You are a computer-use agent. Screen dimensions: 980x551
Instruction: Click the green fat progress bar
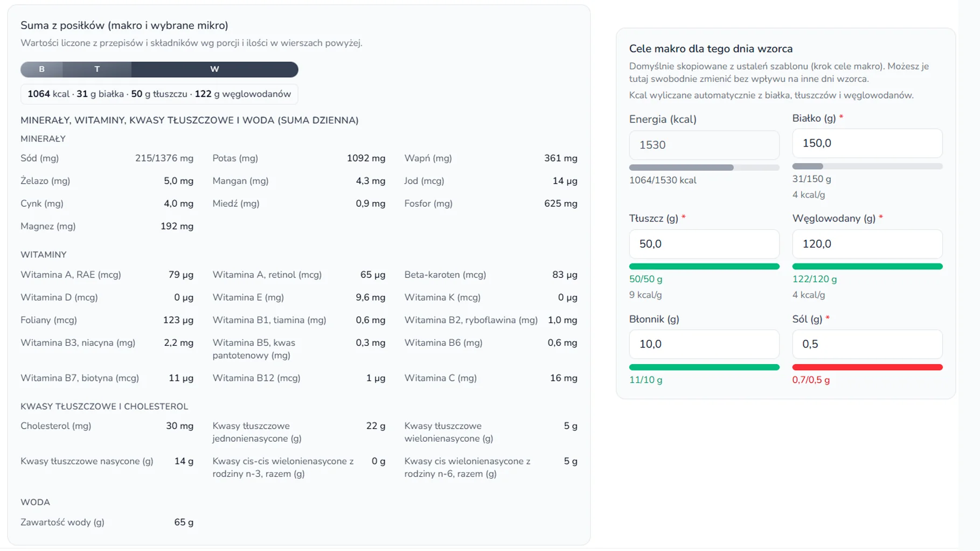pyautogui.click(x=704, y=267)
